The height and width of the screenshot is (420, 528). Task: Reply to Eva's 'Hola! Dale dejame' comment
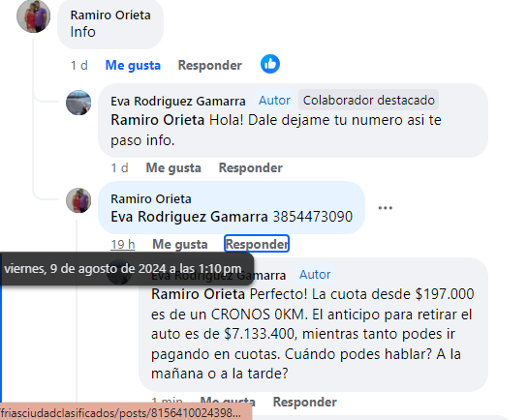click(x=251, y=167)
